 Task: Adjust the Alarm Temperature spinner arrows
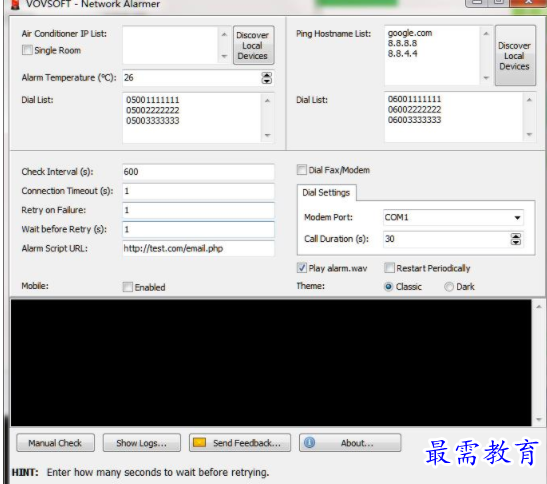[267, 78]
